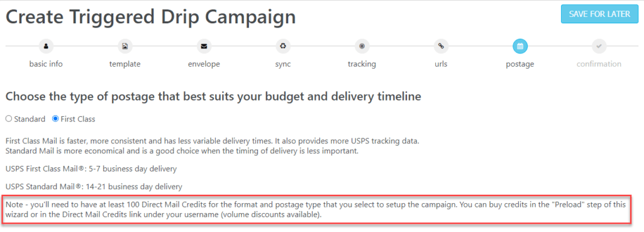Click the 'urls' step label

(x=441, y=64)
